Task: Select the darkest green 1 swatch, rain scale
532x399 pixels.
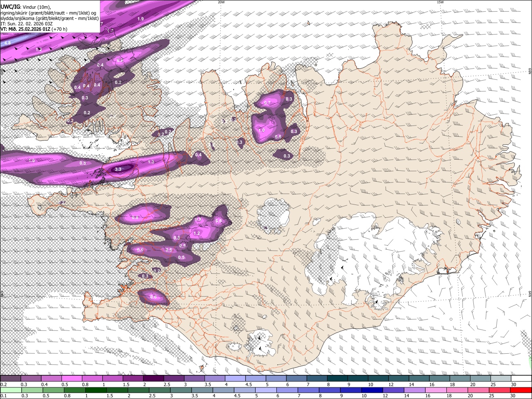Action: tap(96, 390)
